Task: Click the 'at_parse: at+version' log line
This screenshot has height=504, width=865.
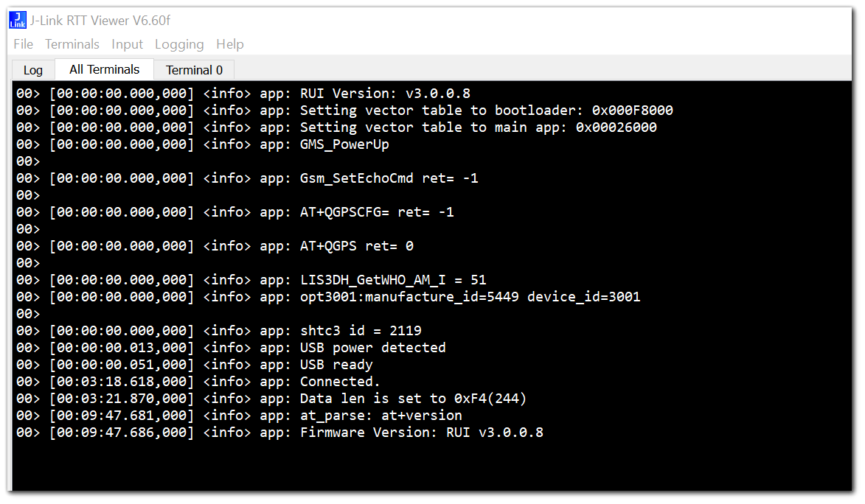Action: tap(239, 416)
